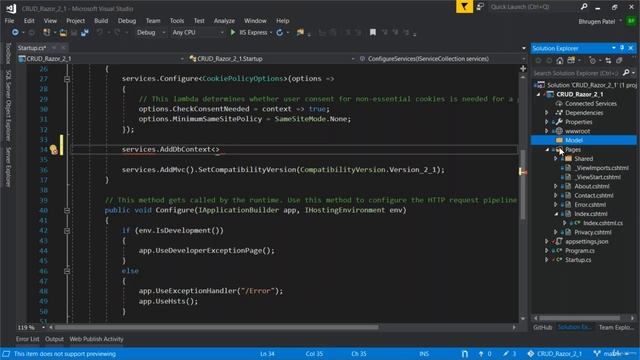The height and width of the screenshot is (360, 640).
Task: Click the Save All toolbar icon
Action: 84,32
